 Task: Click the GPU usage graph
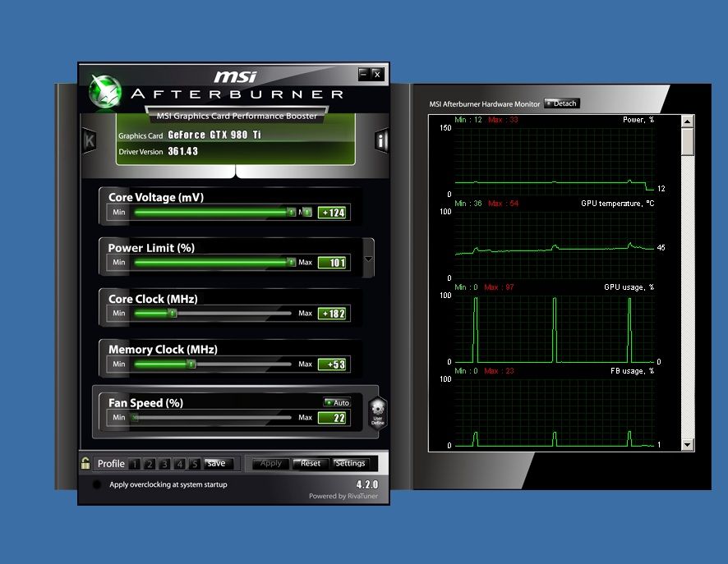(x=555, y=328)
